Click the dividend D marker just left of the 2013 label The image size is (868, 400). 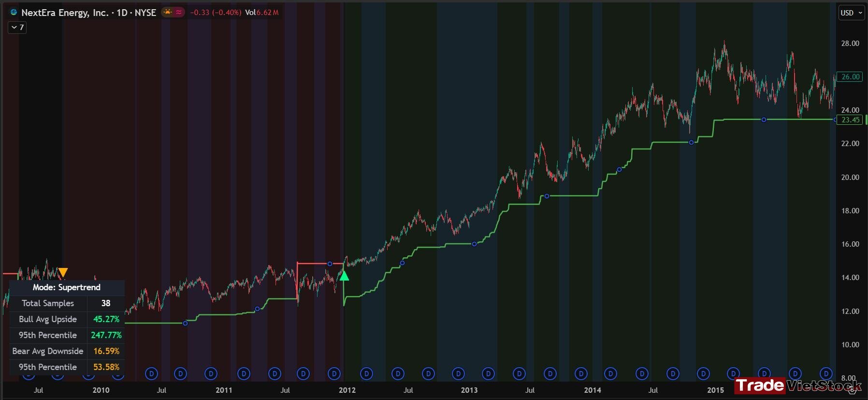coord(458,373)
